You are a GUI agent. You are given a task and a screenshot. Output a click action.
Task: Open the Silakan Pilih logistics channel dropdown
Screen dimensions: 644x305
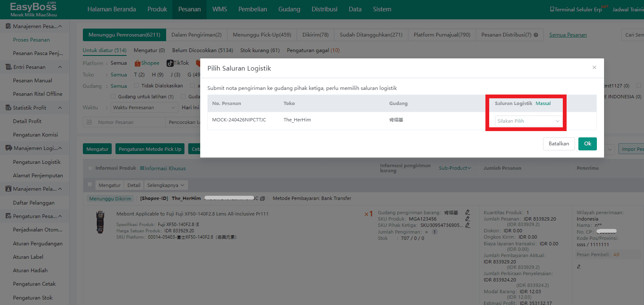click(528, 121)
